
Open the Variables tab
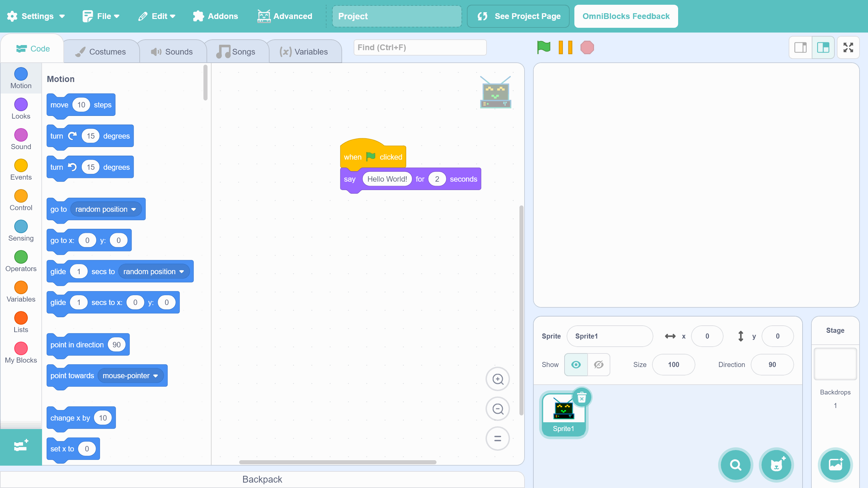pyautogui.click(x=304, y=52)
